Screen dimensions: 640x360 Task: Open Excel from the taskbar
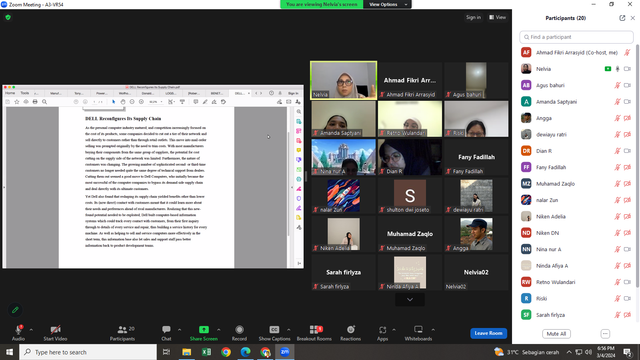(x=206, y=352)
